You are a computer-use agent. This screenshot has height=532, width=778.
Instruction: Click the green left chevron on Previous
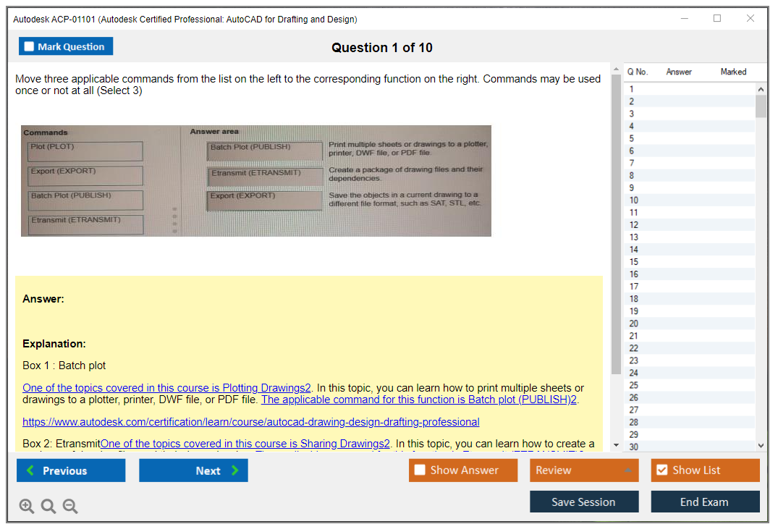(x=30, y=470)
